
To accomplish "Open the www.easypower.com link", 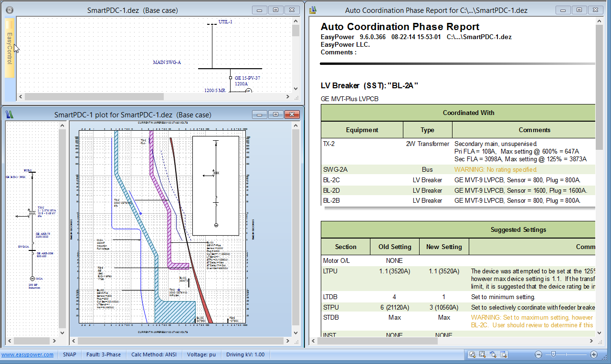I will tap(27, 354).
